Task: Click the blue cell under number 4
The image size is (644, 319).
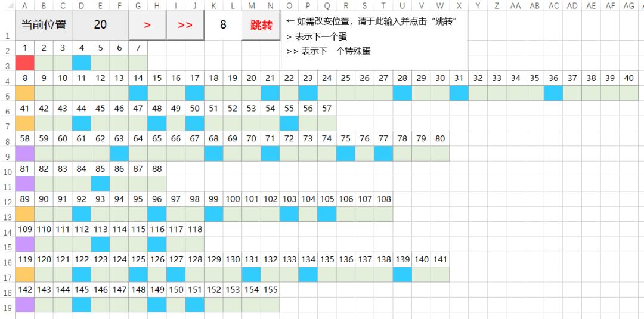Action: click(x=82, y=63)
